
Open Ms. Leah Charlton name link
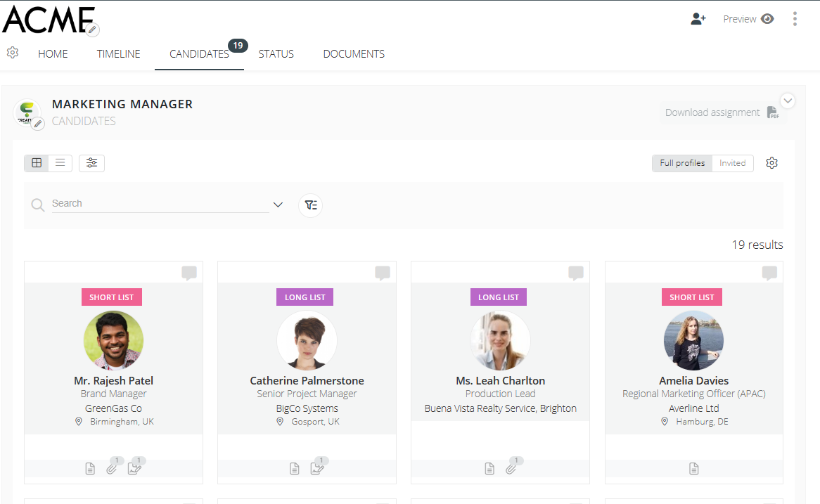point(501,380)
